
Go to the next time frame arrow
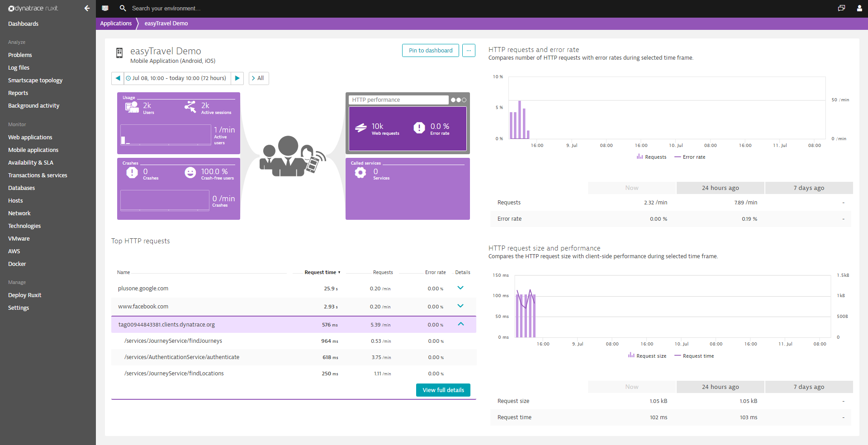[x=237, y=78]
